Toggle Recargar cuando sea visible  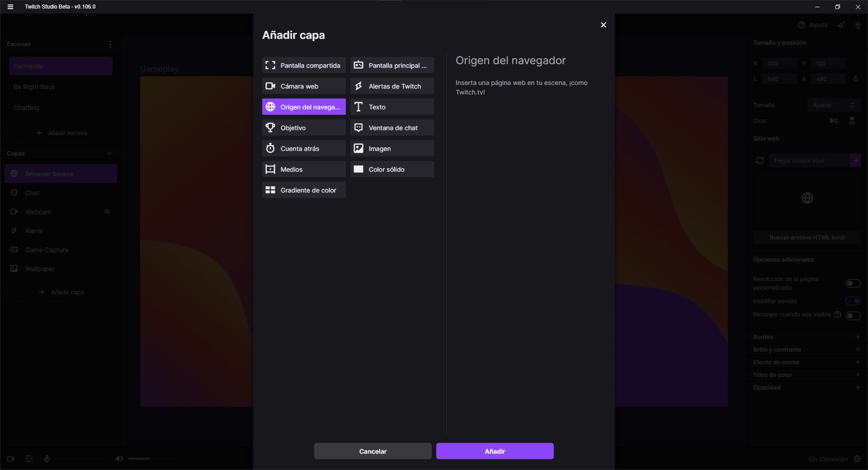point(853,315)
